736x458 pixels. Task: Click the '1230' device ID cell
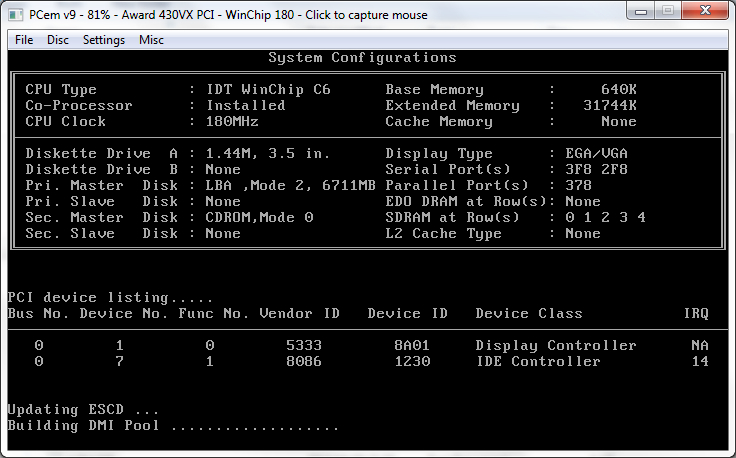[x=412, y=361]
